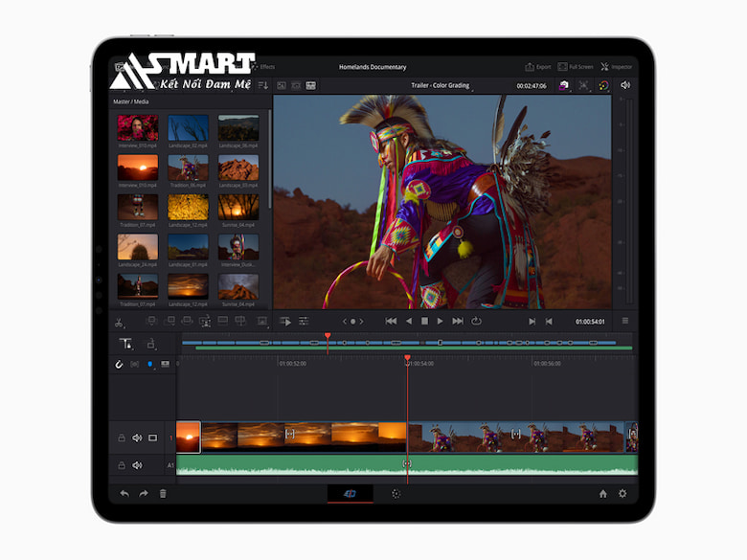747x560 pixels.
Task: Open the viewer options hamburger menu
Action: [x=625, y=321]
